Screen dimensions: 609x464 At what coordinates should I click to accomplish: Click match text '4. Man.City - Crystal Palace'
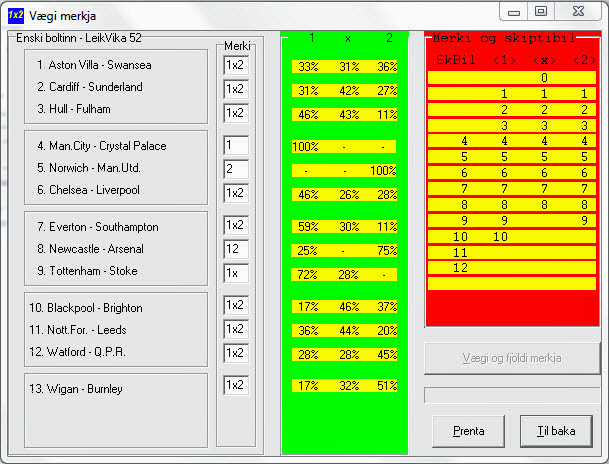(102, 146)
